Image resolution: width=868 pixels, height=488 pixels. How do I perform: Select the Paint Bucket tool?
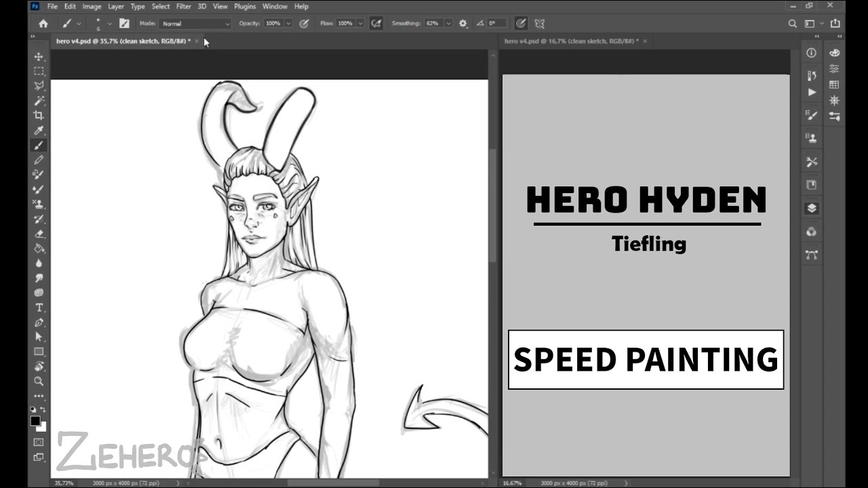tap(39, 249)
